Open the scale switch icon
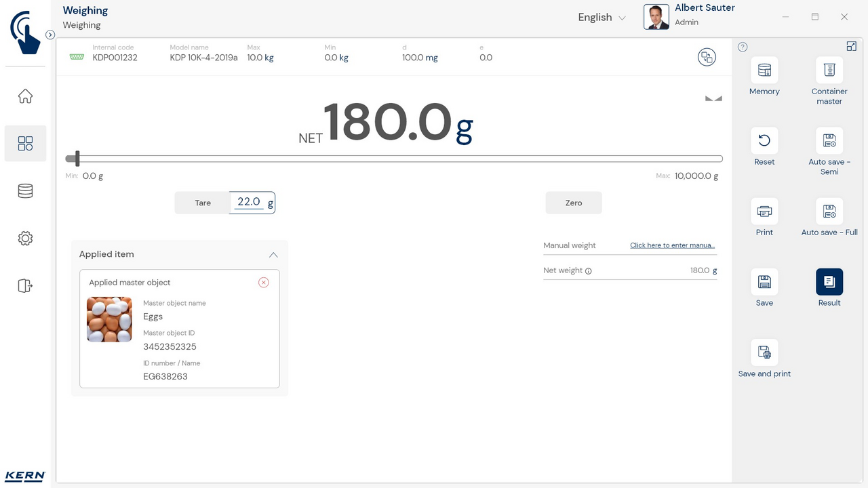The image size is (868, 488). tap(707, 57)
